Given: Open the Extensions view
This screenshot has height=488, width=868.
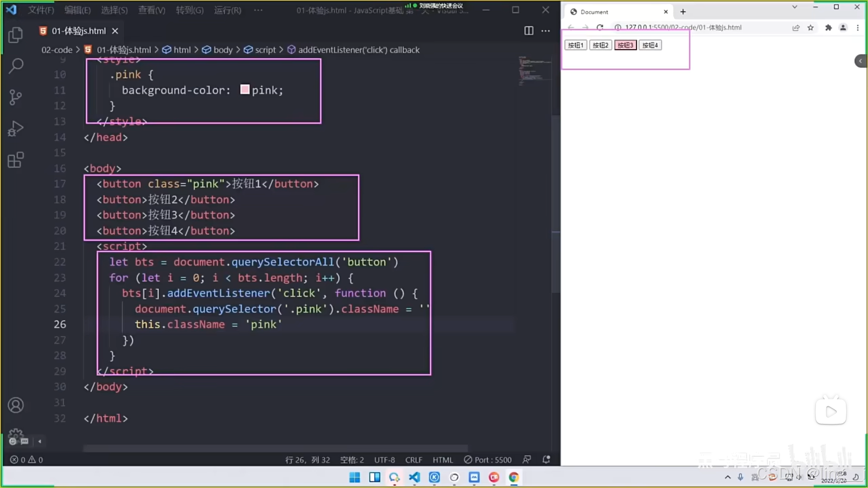Looking at the screenshot, I should (x=16, y=160).
